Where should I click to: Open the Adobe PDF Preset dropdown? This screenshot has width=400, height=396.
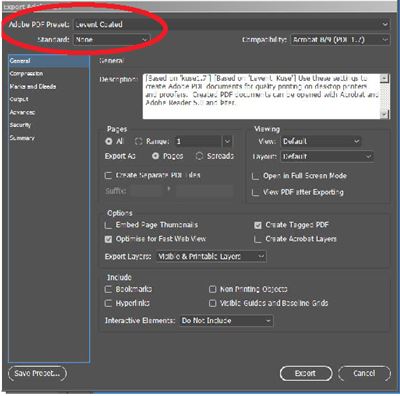pyautogui.click(x=231, y=24)
